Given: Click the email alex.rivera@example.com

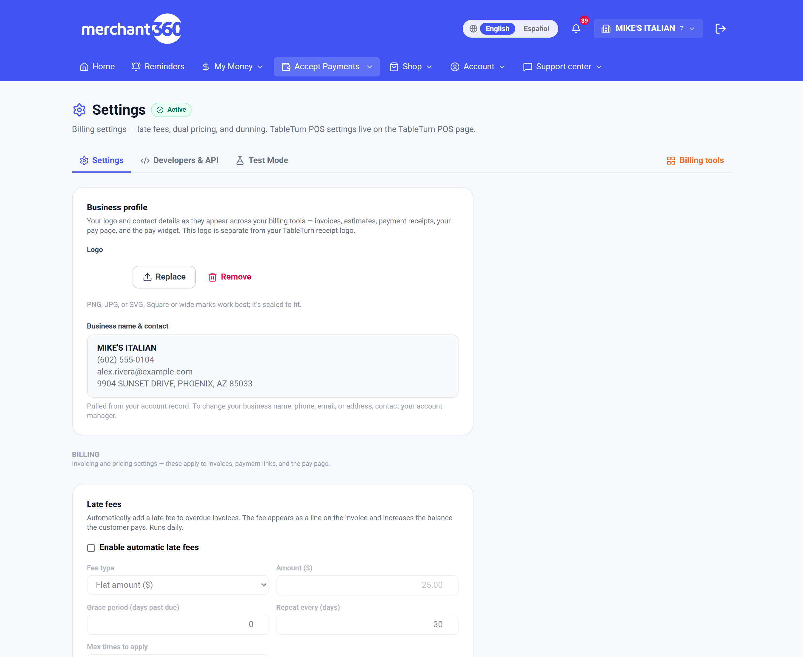Looking at the screenshot, I should 145,372.
